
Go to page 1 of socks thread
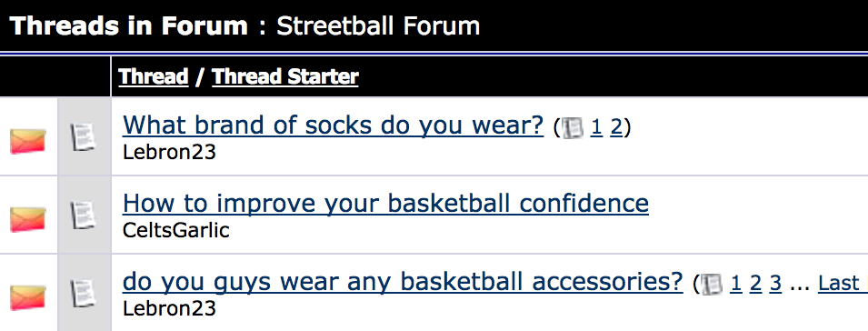(596, 128)
